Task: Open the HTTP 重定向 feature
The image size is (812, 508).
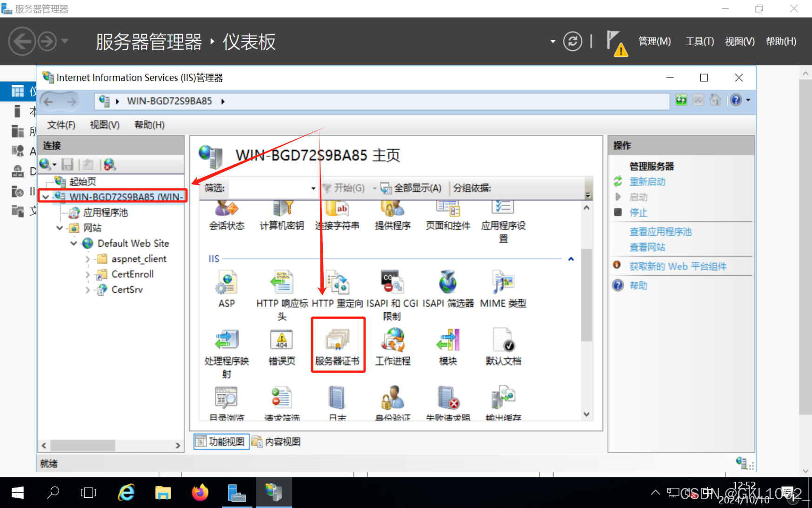Action: pos(337,289)
